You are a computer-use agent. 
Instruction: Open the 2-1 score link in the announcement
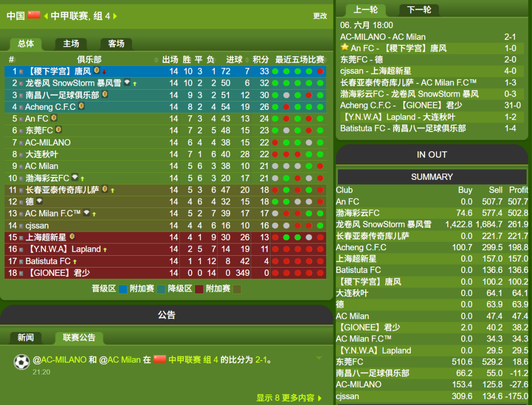tap(261, 360)
